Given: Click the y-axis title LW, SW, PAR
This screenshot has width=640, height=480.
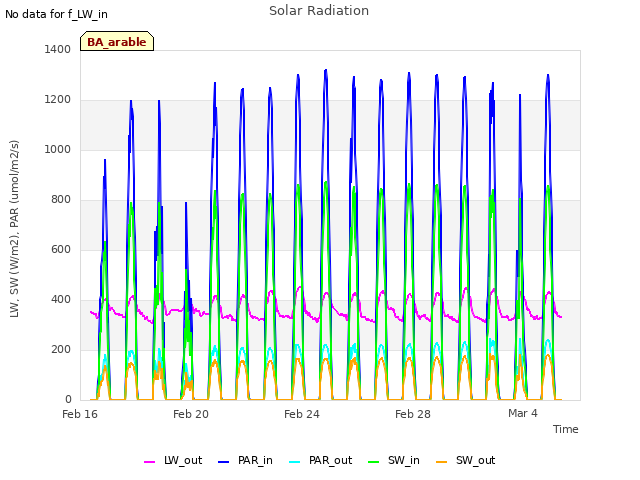Looking at the screenshot, I should coord(14,229).
